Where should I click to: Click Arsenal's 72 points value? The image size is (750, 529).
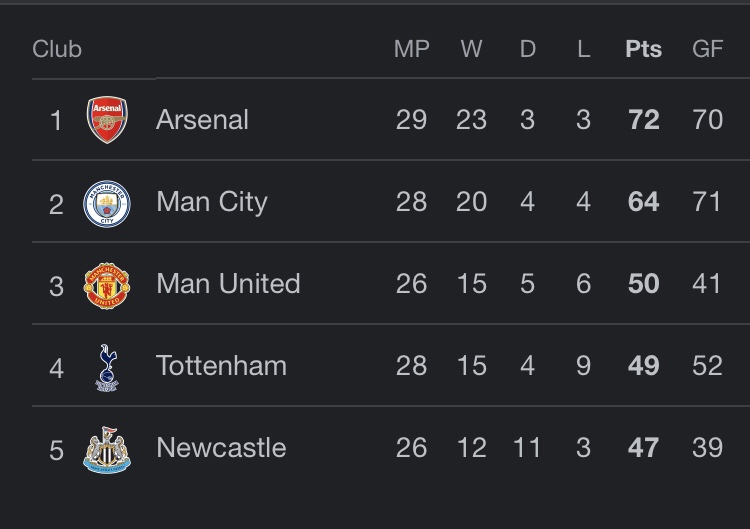click(x=643, y=120)
